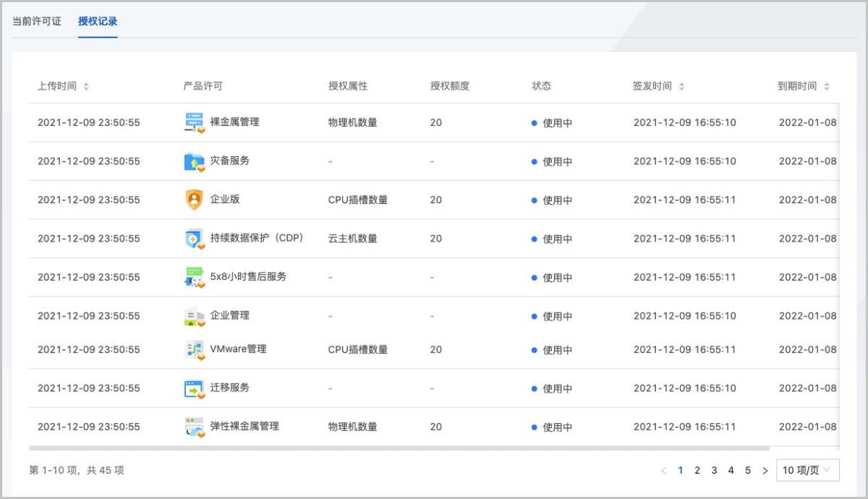Screen dimensions: 868x499
Task: Click the 裸金属管理 product icon
Action: tap(193, 122)
